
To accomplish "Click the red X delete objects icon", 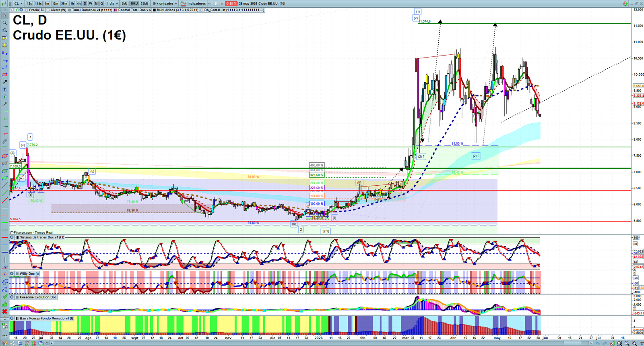I will coord(4,311).
